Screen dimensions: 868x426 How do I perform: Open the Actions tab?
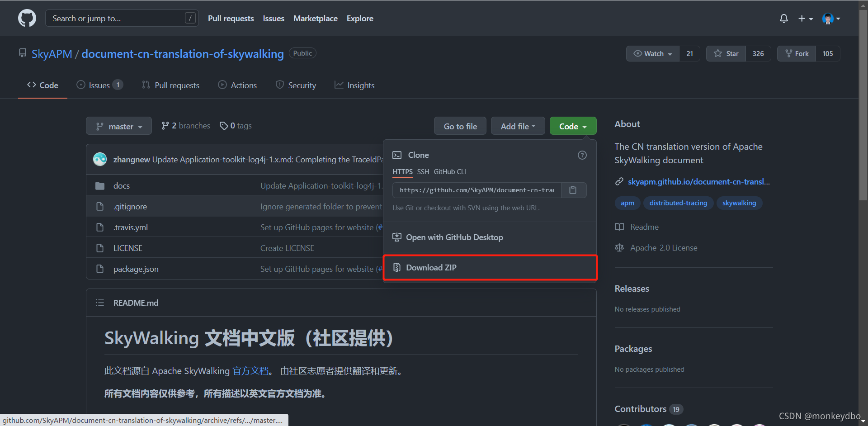237,85
